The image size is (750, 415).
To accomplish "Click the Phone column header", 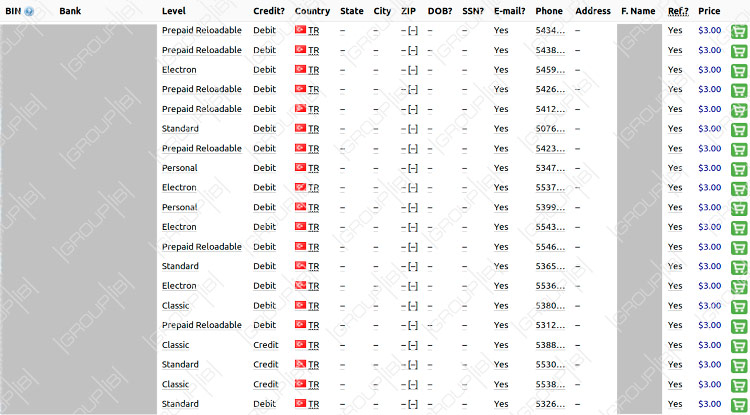I will coord(549,11).
